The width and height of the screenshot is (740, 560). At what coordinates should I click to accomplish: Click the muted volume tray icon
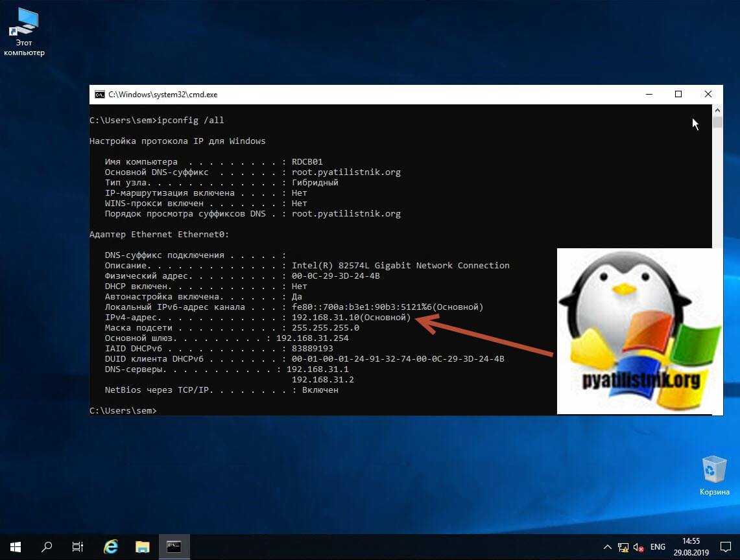[638, 547]
